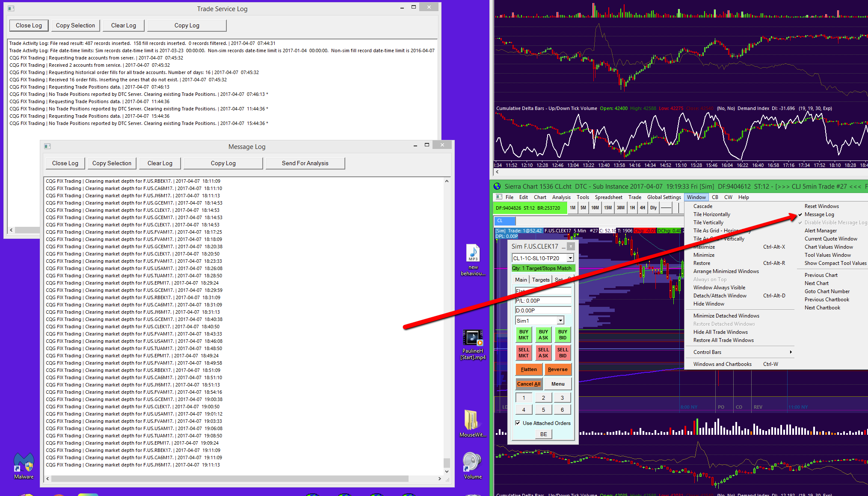Uncheck the Message Log menu item
The height and width of the screenshot is (496, 868).
tap(819, 214)
